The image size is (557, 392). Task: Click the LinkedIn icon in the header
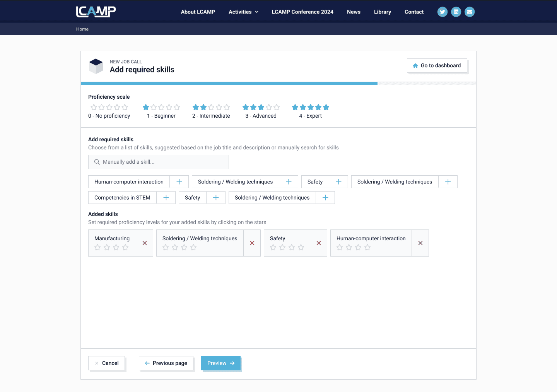click(x=456, y=12)
